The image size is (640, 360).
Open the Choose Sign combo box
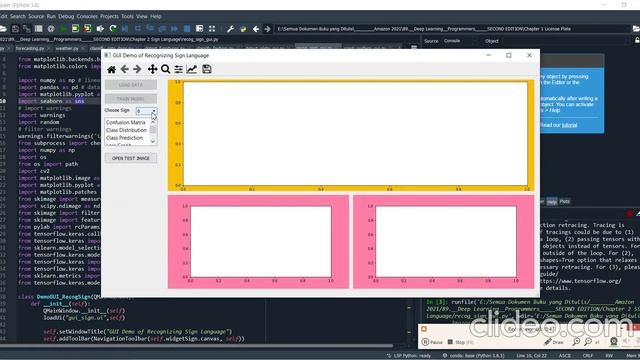click(146, 111)
